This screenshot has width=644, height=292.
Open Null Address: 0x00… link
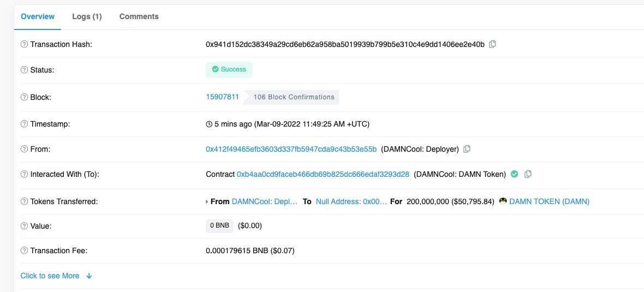[x=351, y=201]
